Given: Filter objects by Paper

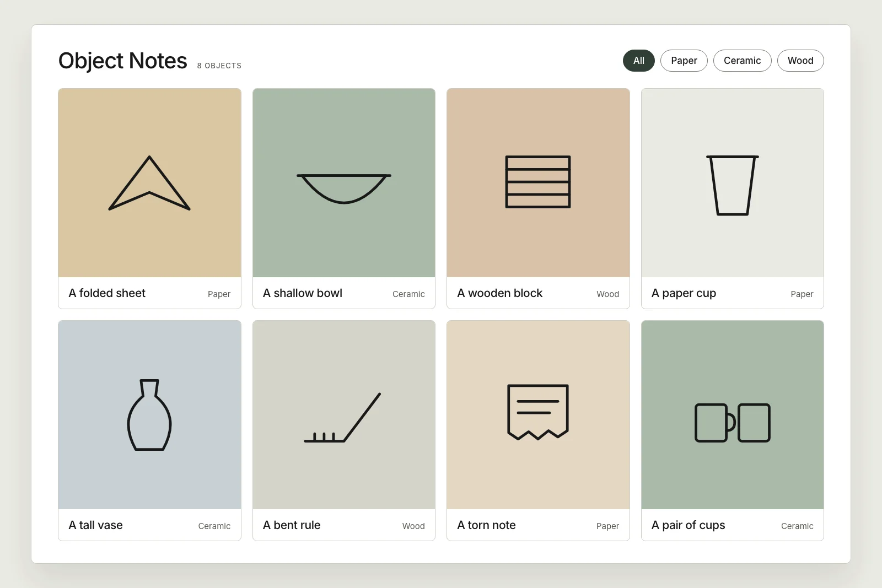Looking at the screenshot, I should (684, 61).
